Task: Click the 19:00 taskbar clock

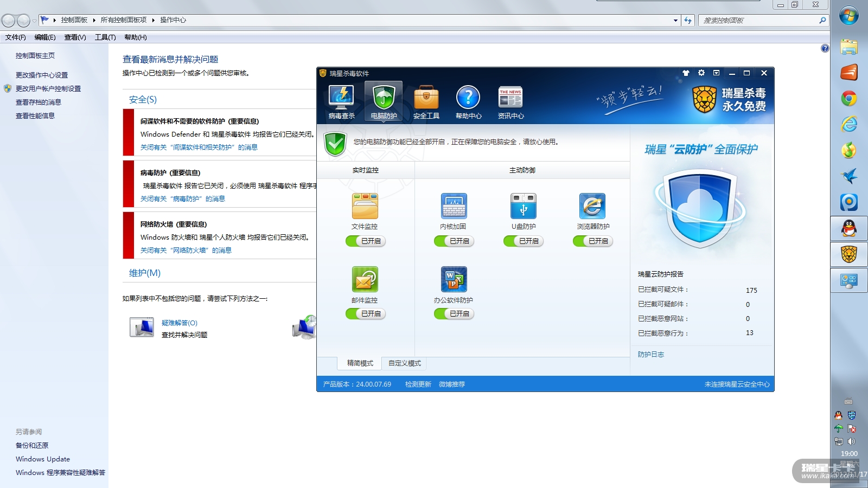Action: tap(849, 454)
